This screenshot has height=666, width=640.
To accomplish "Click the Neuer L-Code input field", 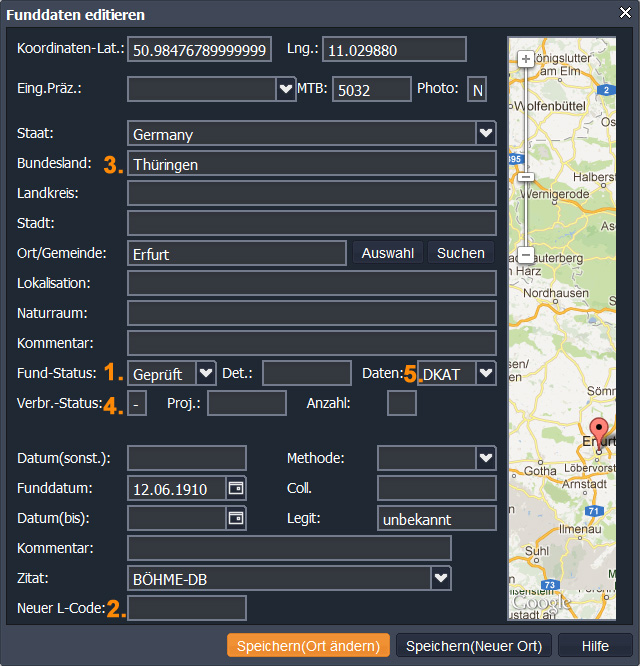I will (186, 608).
